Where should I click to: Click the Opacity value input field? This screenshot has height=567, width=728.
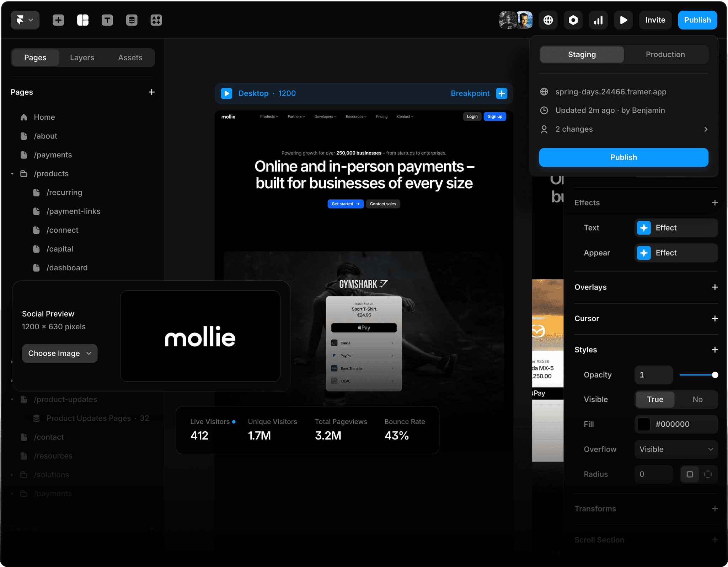tap(653, 375)
